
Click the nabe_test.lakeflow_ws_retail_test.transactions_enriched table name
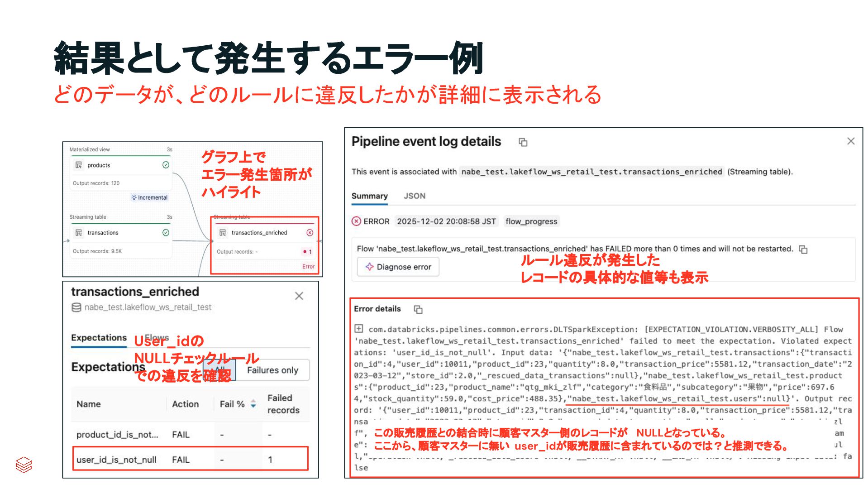pyautogui.click(x=591, y=172)
